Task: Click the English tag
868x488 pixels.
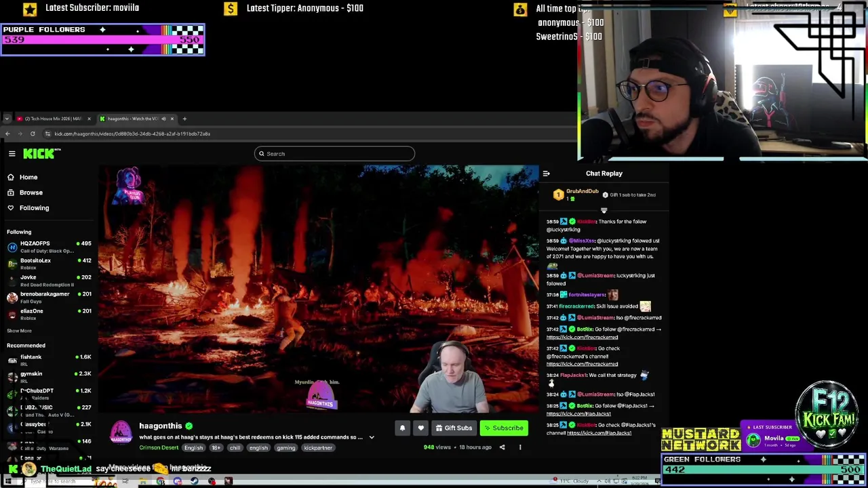Action: 193,448
